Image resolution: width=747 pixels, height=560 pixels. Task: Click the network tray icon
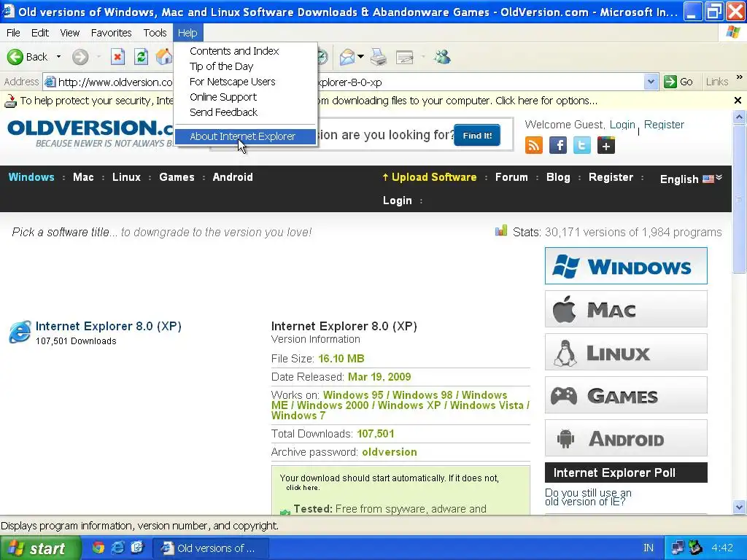click(x=677, y=548)
